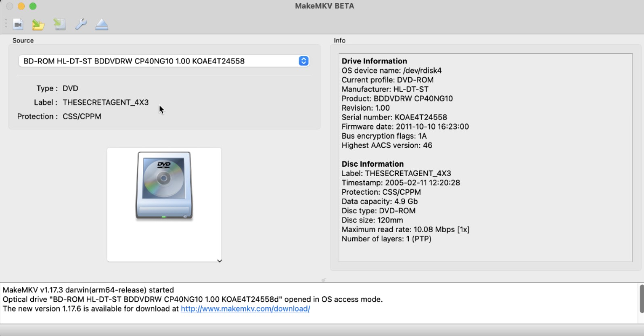
Task: Click the Protection line under Disc Information
Action: click(x=381, y=192)
